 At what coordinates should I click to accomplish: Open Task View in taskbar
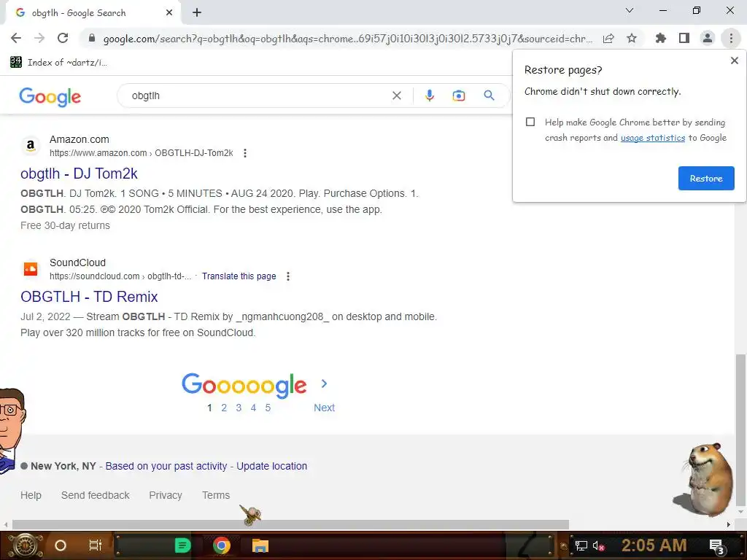(x=96, y=545)
